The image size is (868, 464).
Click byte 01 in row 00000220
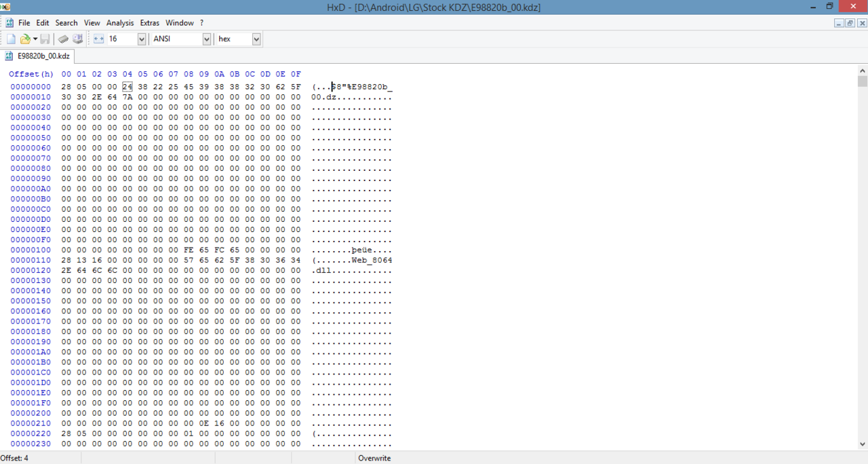coord(189,433)
